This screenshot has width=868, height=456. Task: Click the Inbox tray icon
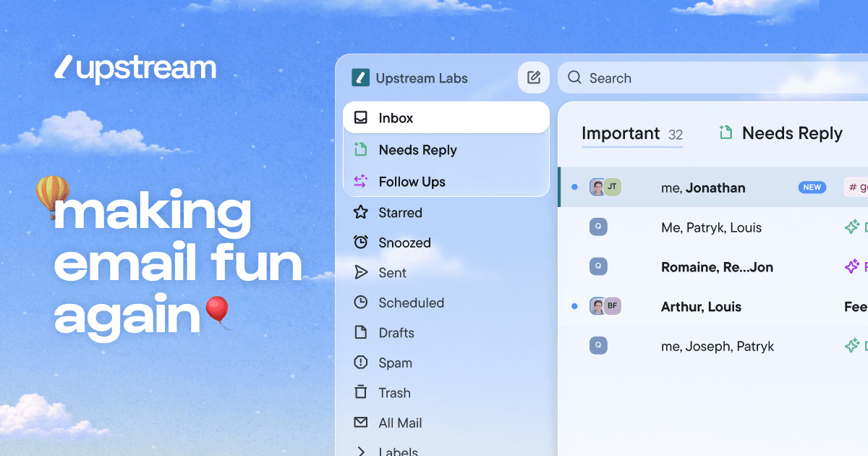point(360,117)
